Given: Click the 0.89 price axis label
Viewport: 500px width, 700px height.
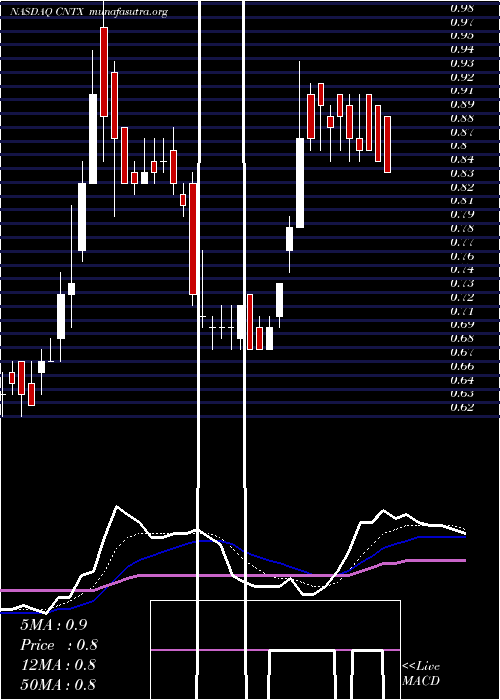Looking at the screenshot, I should 462,104.
